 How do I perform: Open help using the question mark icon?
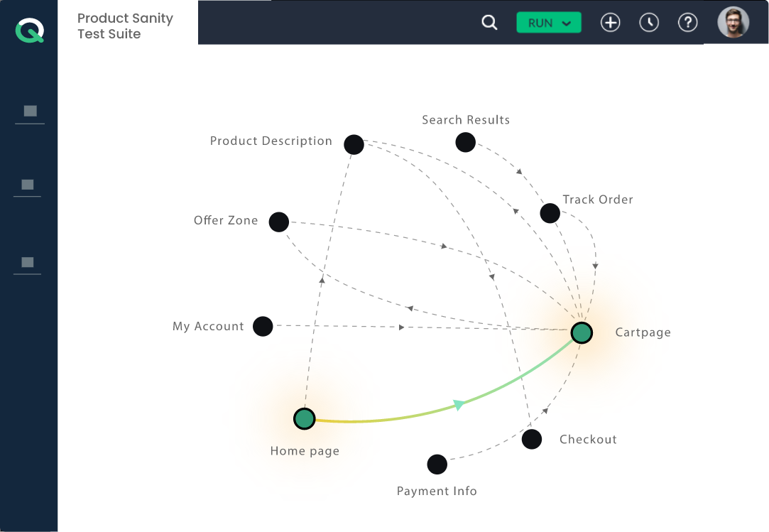687,23
